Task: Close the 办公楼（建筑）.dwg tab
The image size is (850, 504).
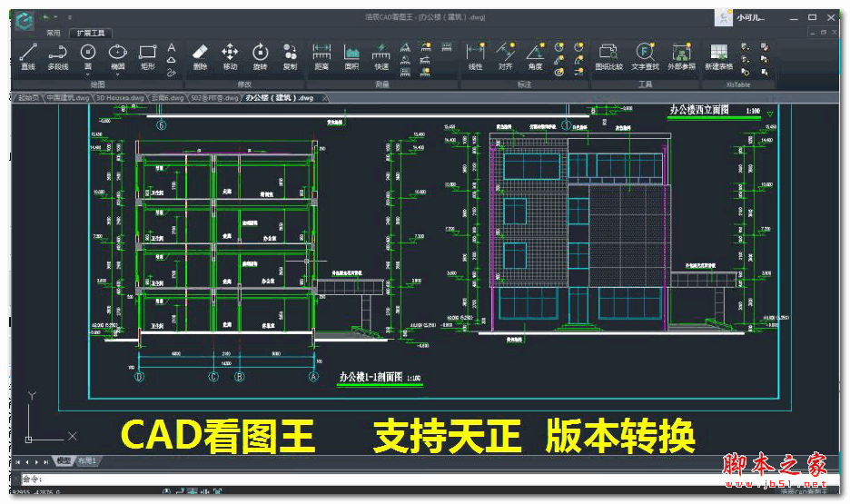Action: point(324,98)
